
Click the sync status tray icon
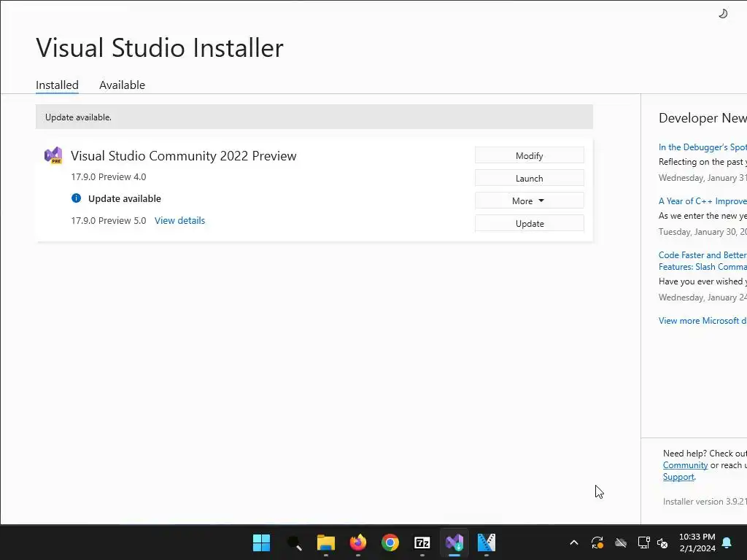tap(597, 542)
